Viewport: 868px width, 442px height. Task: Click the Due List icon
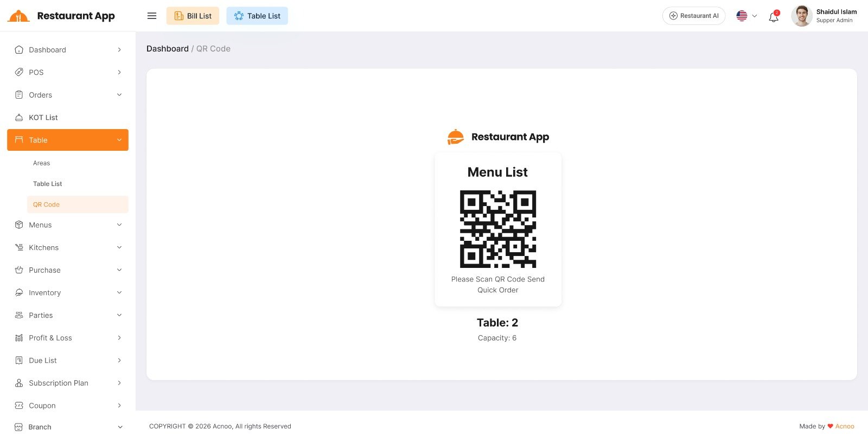(x=19, y=361)
